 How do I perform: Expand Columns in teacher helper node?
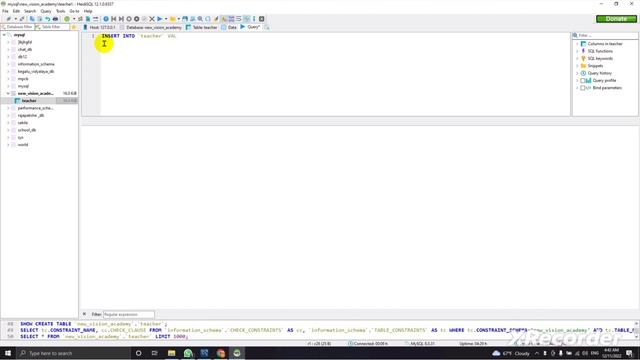click(x=577, y=44)
